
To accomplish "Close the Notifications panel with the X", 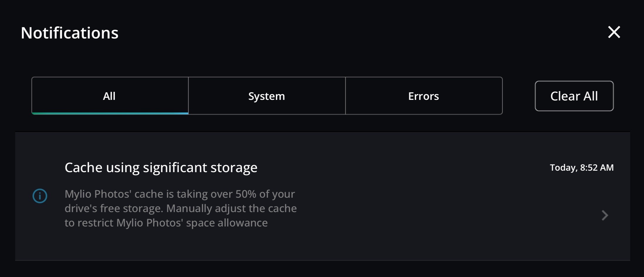I will (x=614, y=32).
